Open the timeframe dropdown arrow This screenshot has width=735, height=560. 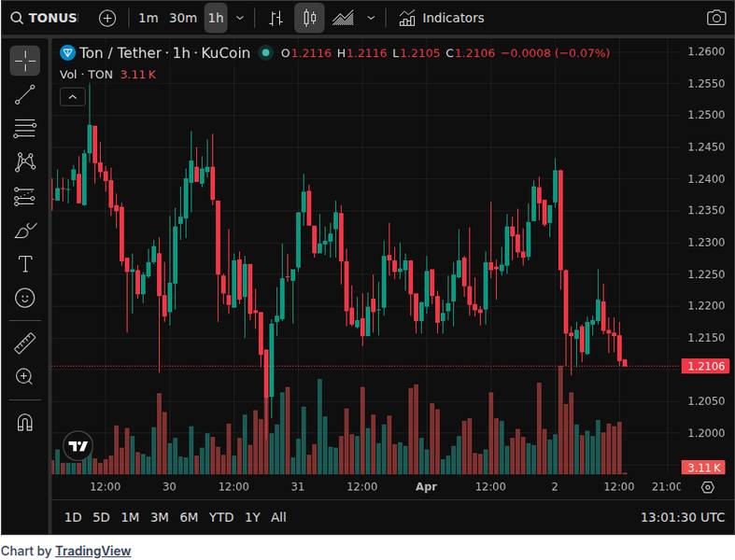click(240, 19)
